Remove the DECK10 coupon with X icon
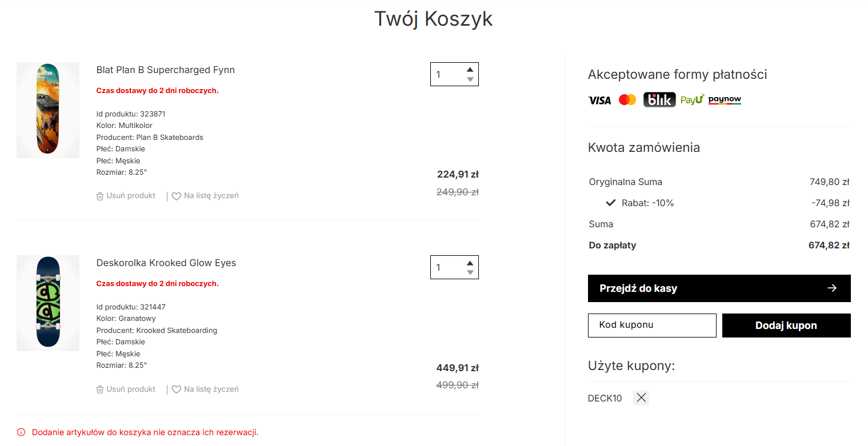The image size is (868, 446). (x=641, y=398)
